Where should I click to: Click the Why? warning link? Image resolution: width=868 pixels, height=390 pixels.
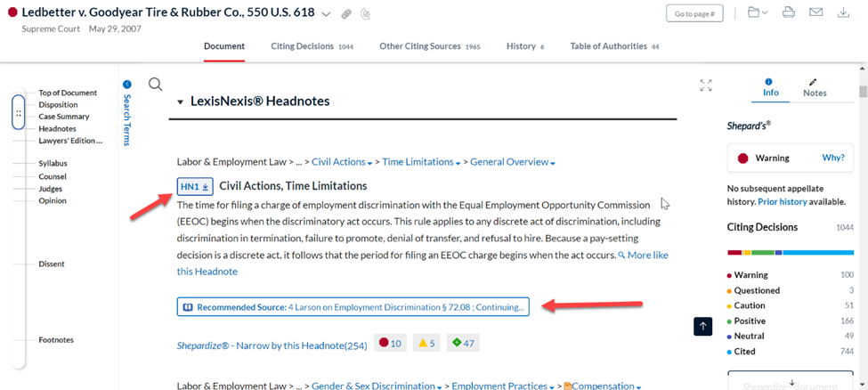(x=833, y=158)
